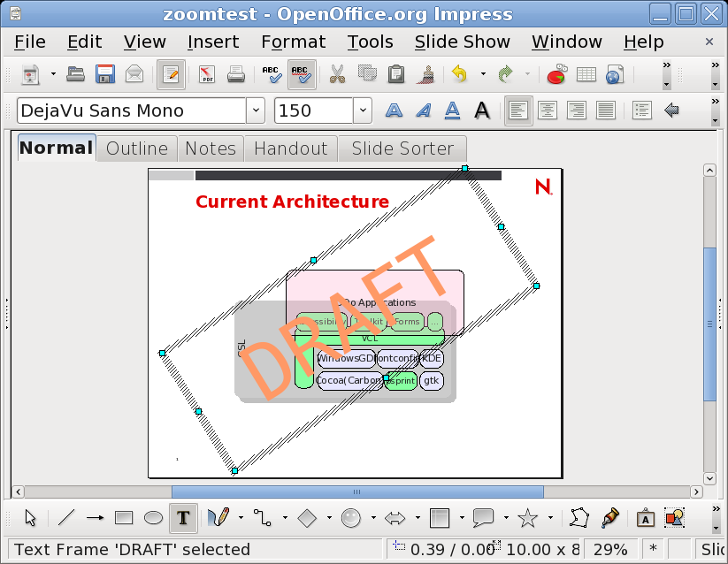The image size is (728, 564).
Task: Switch to the Outline view tab
Action: tap(137, 149)
